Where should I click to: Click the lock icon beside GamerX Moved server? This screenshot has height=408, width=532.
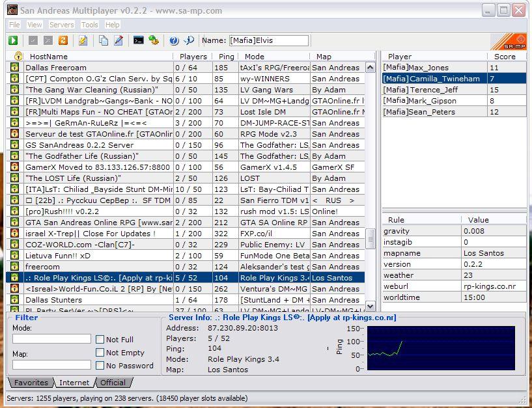pyautogui.click(x=14, y=167)
